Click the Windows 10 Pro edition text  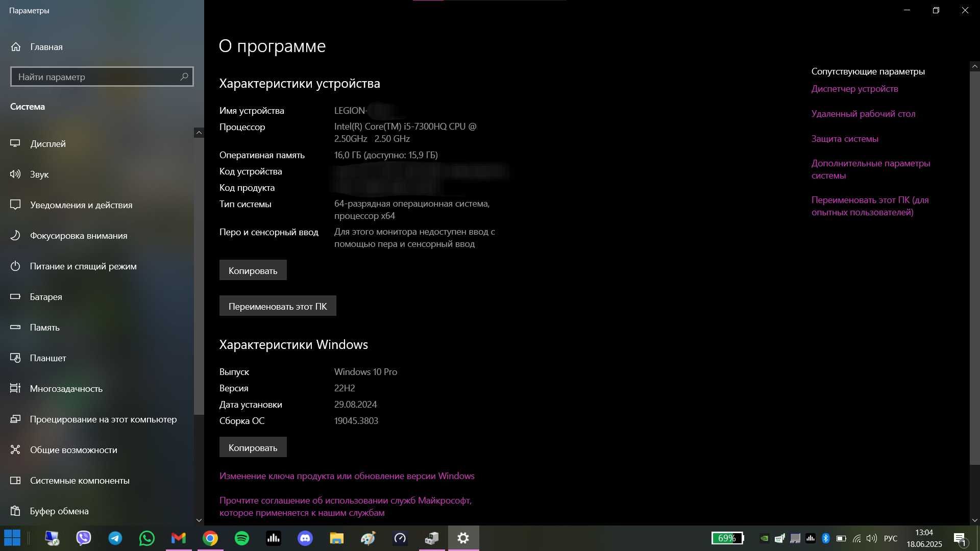(365, 372)
